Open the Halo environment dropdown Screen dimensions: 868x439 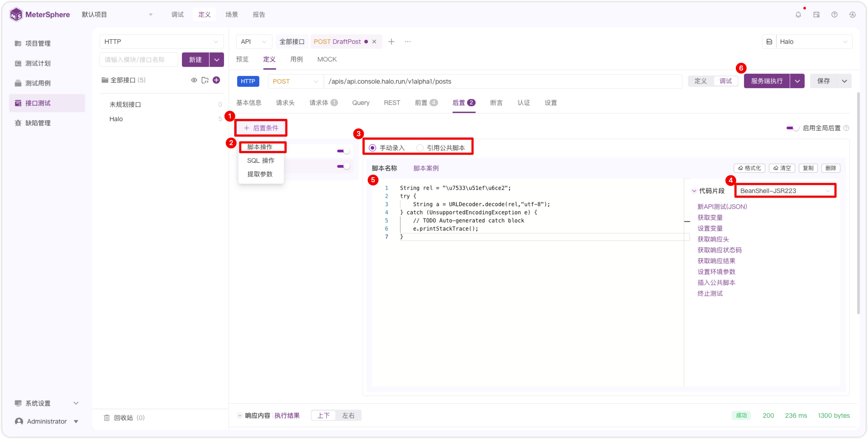pos(814,42)
